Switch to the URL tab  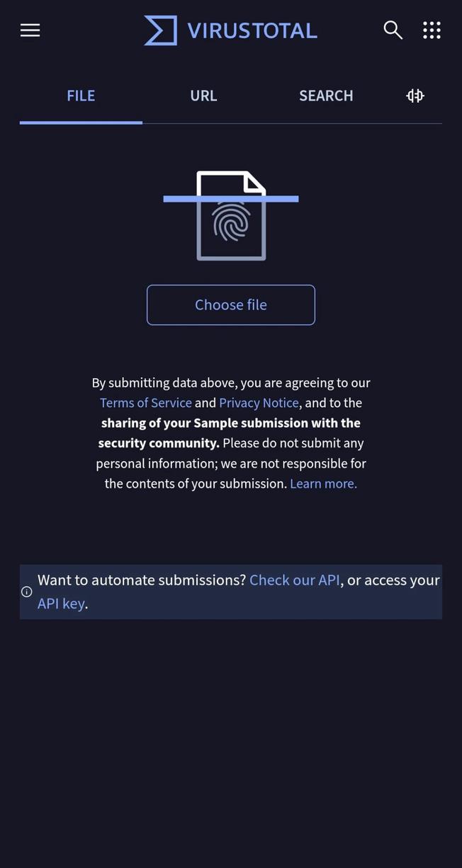point(203,93)
